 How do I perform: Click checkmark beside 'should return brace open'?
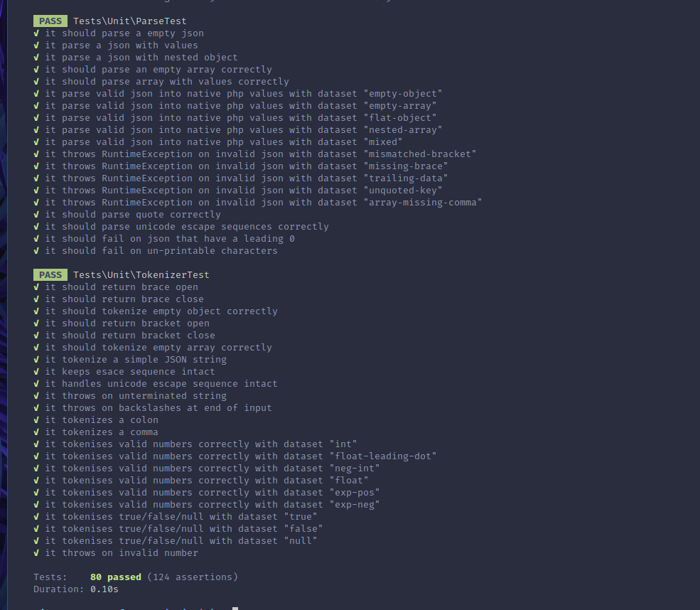36,287
